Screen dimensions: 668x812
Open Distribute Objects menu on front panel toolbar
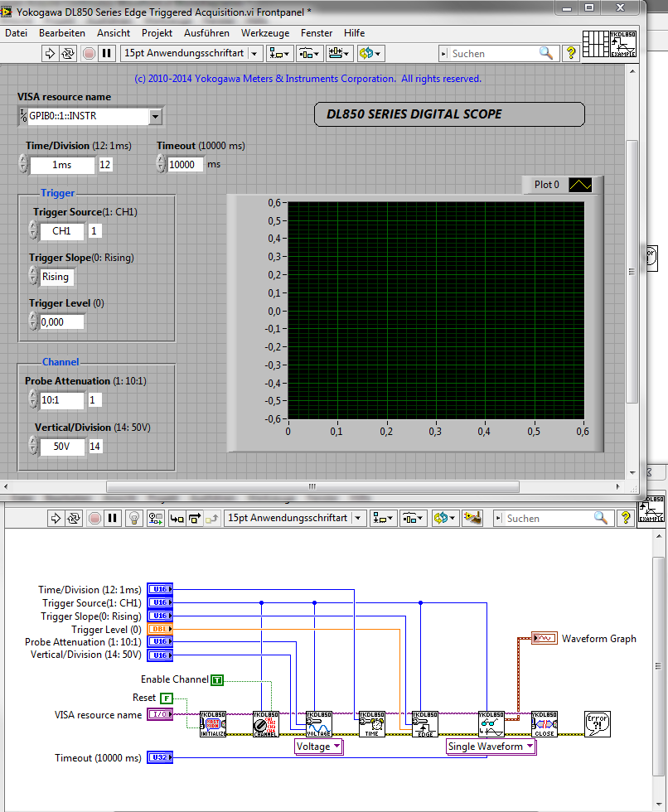point(310,53)
